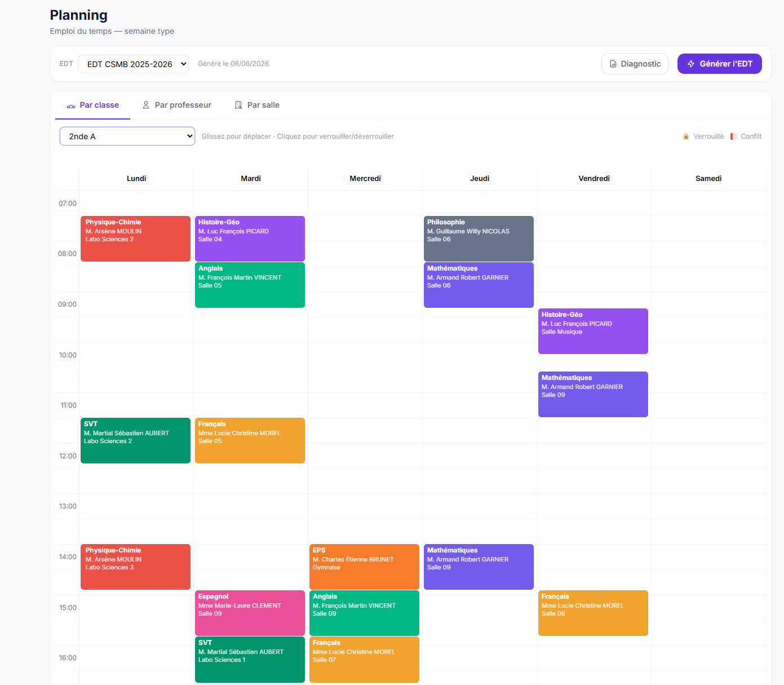Open the EDT CSMB 2025-2026 dropdown
Screen dimensions: 784x685
[x=133, y=64]
